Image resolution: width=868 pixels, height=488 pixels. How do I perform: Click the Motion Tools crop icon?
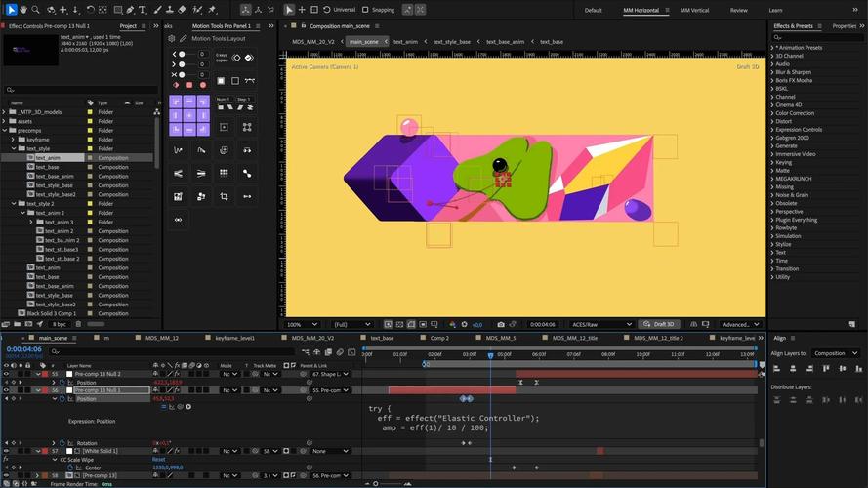(x=224, y=196)
